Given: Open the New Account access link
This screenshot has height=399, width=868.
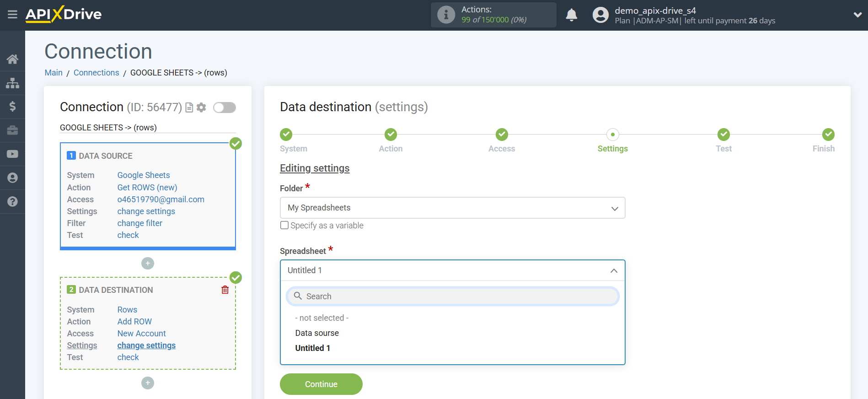Looking at the screenshot, I should (142, 334).
